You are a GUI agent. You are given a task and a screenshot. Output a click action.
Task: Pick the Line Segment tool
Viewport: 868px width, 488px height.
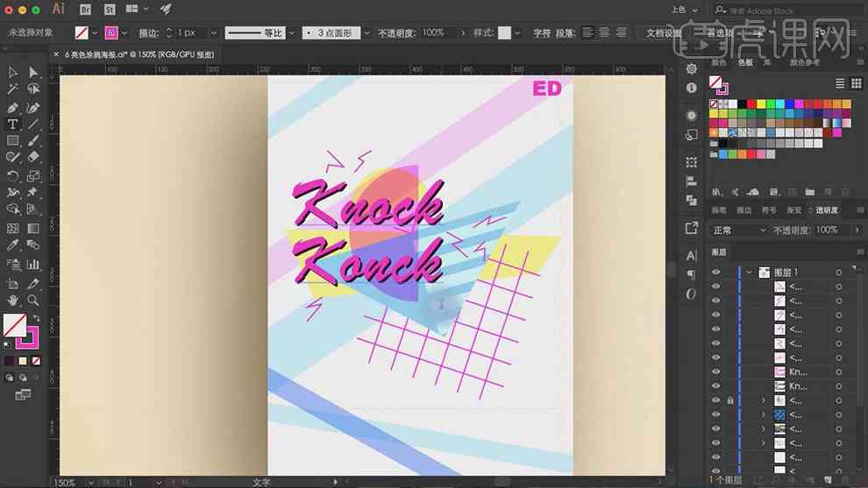(33, 124)
